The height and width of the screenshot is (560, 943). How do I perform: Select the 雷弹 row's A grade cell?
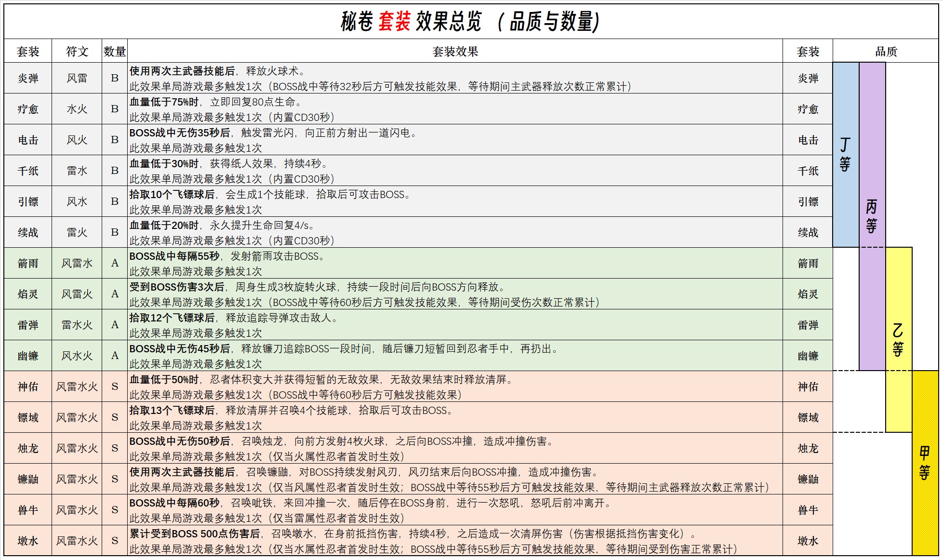115,325
